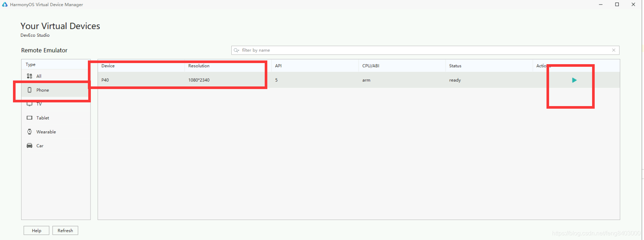644x240 pixels.
Task: Close the Virtual Device Manager window
Action: point(633,4)
